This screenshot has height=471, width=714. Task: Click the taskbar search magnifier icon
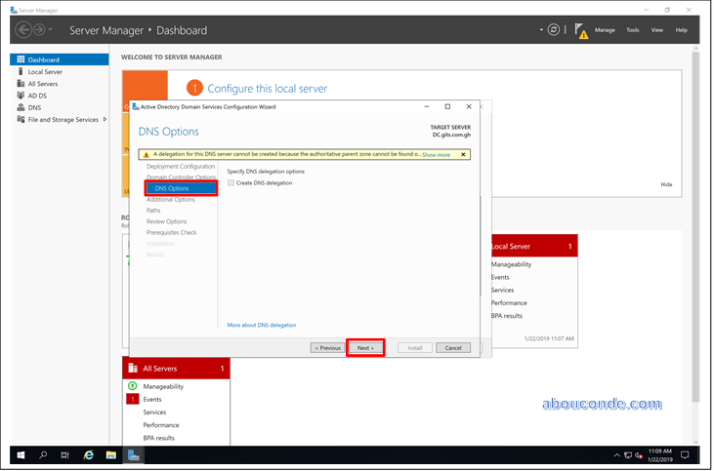tap(43, 455)
